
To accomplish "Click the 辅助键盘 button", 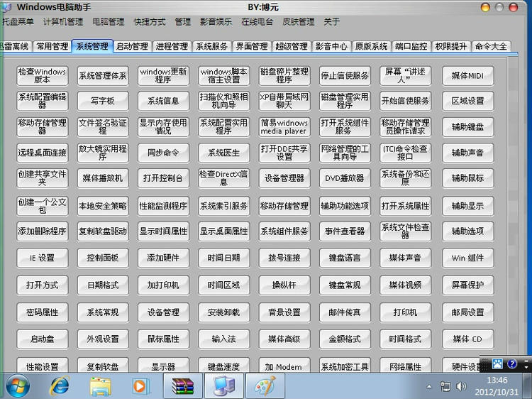I will point(468,126).
